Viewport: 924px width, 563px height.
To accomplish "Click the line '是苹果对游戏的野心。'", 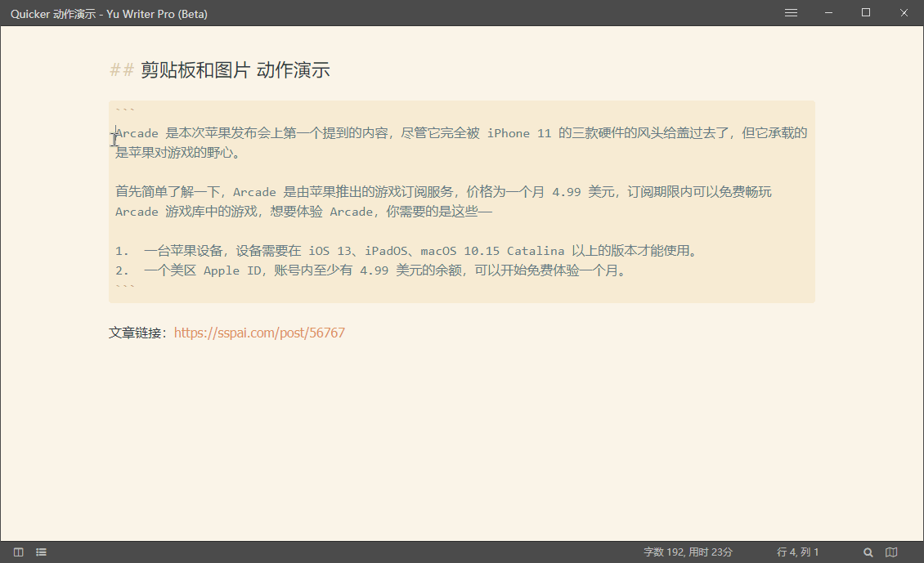I will click(178, 153).
